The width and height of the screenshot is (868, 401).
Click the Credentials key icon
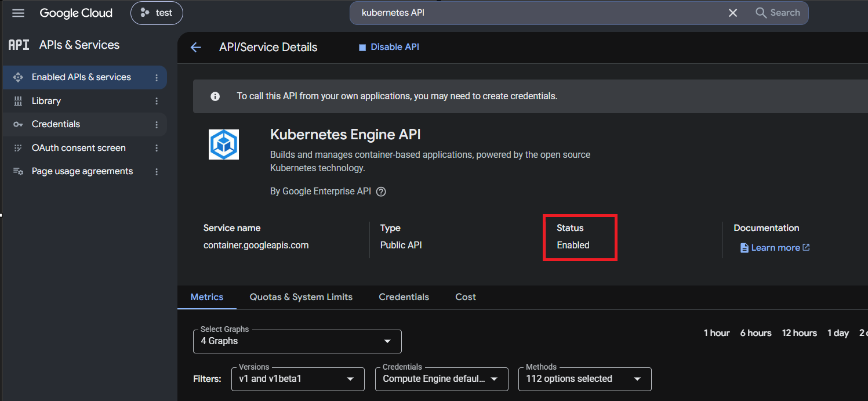click(x=18, y=124)
